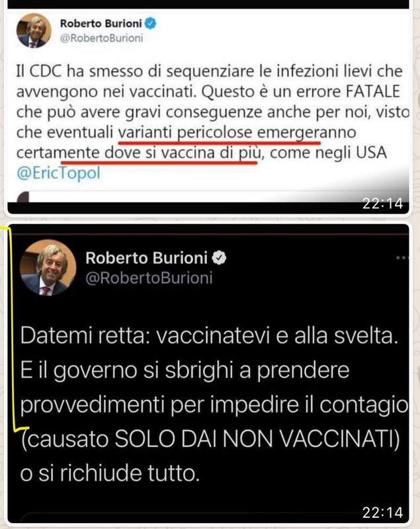Tap the quoted tweet avatar stub below @EricTopol
Screen dimensions: 420x529
(x=22, y=196)
